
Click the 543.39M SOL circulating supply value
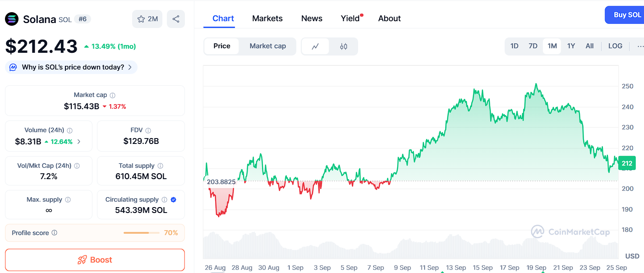coord(141,210)
